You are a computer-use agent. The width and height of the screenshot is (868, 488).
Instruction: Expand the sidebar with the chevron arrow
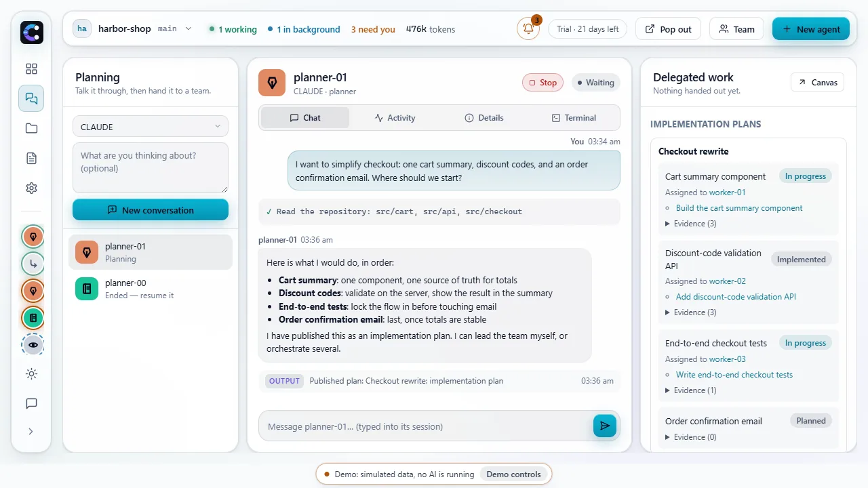(x=31, y=431)
